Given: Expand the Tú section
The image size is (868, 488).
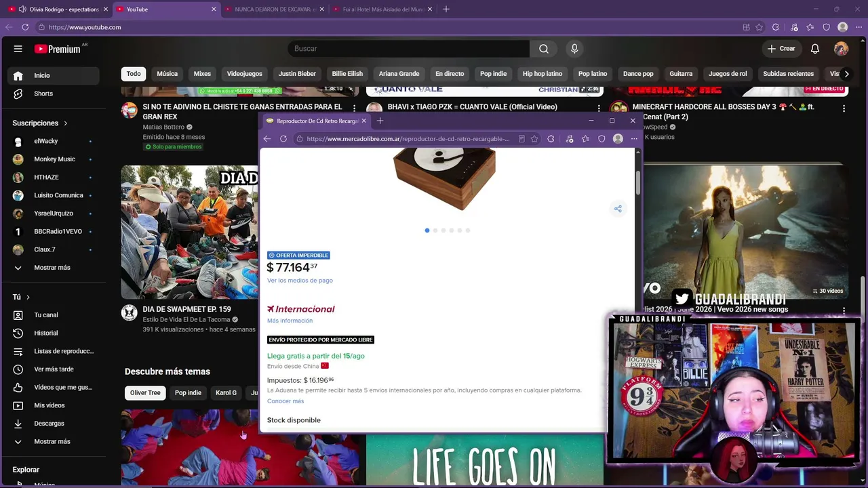Looking at the screenshot, I should tap(21, 297).
